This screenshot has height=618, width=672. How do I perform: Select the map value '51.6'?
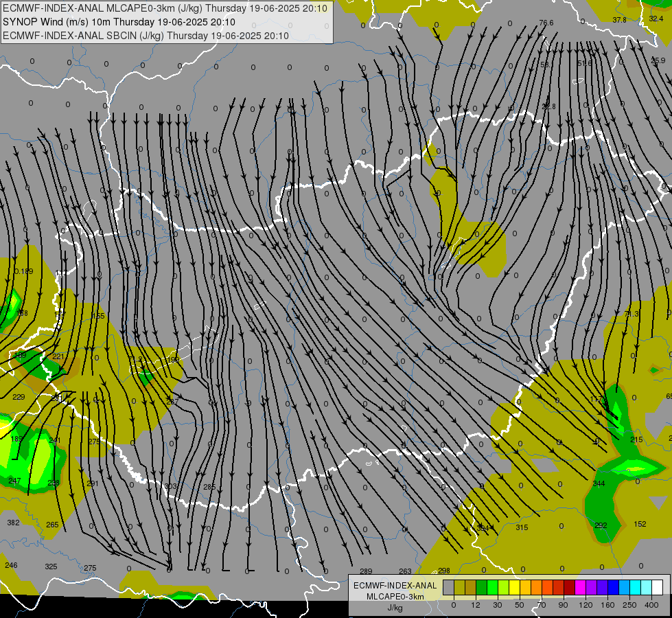[x=585, y=63]
